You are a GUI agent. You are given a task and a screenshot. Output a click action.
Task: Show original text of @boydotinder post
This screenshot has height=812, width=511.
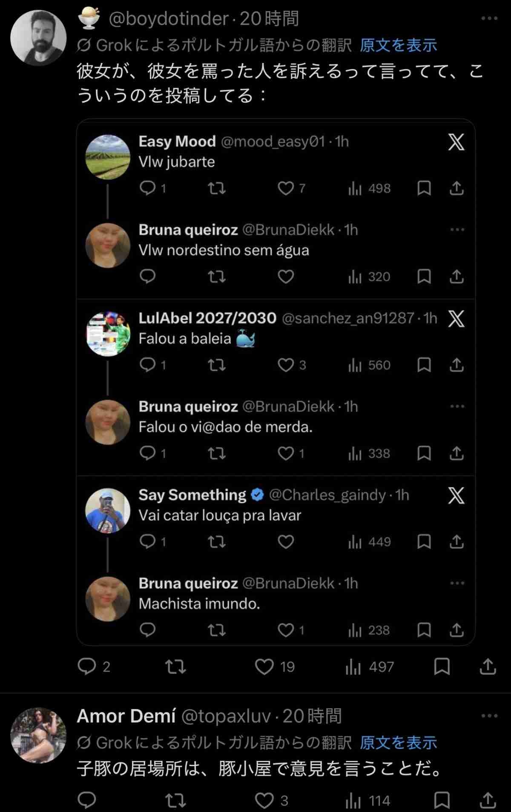[x=398, y=45]
